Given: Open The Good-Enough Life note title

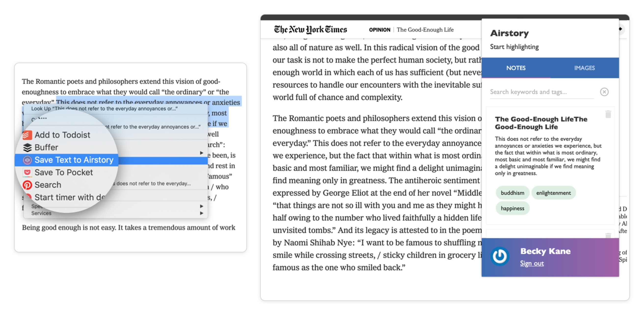Looking at the screenshot, I should pyautogui.click(x=541, y=123).
